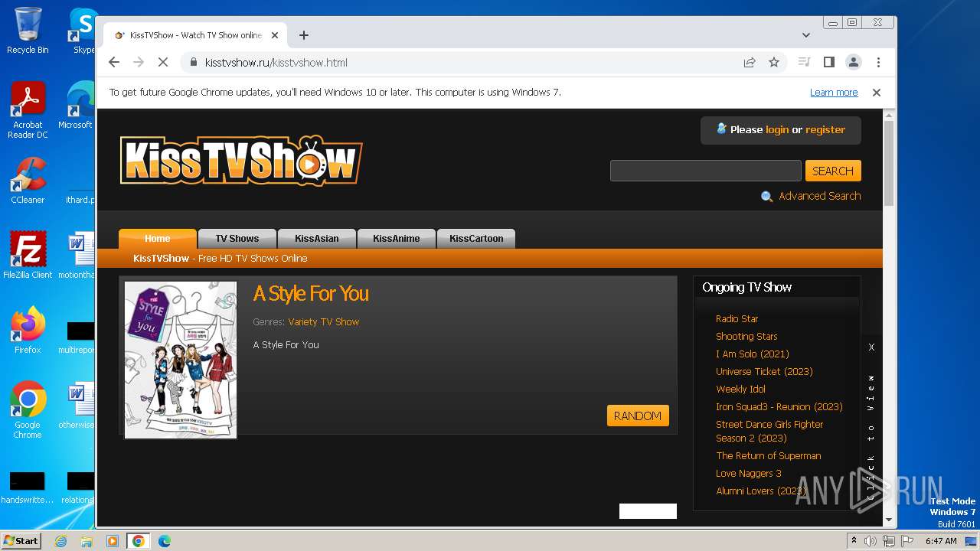Viewport: 980px width, 551px height.
Task: Toggle the Chrome side panel icon
Action: coord(828,62)
